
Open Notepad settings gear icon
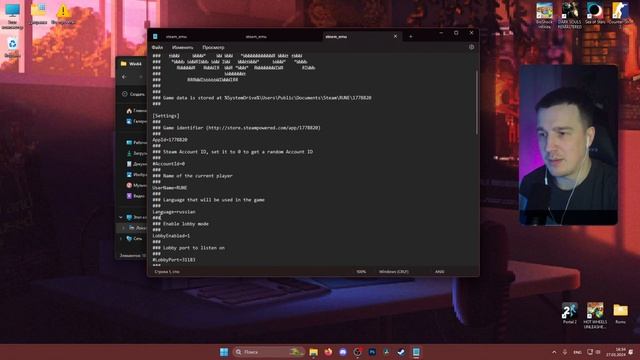click(x=471, y=47)
